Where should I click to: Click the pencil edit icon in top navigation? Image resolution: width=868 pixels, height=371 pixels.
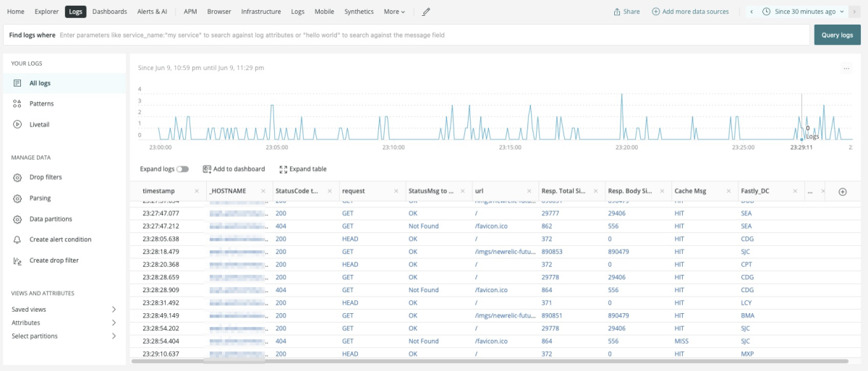[x=426, y=12]
